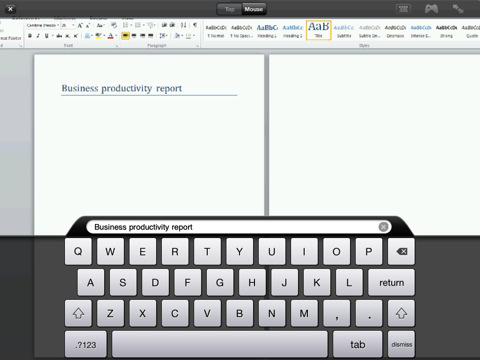
Task: Apply the Heading 1 style
Action: point(267,31)
